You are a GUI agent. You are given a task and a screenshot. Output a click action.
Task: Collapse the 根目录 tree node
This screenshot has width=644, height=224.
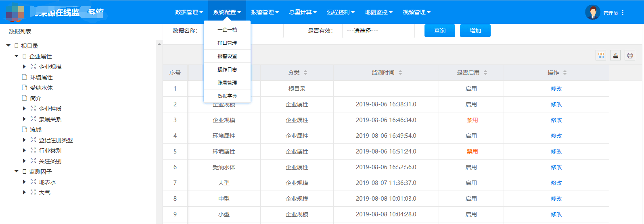point(8,46)
